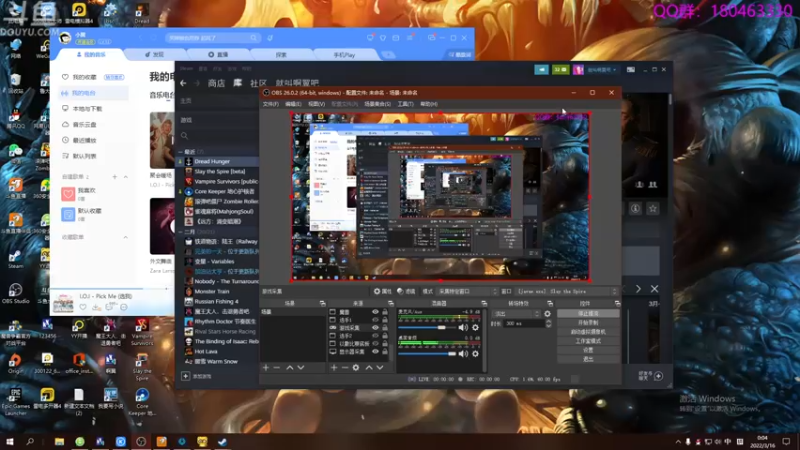Collapse the February games group in Steam library
Image resolution: width=800 pixels, height=450 pixels.
181,232
